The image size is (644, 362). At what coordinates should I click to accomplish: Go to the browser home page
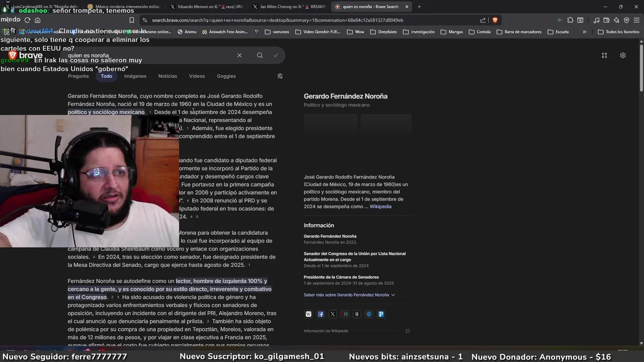pos(37,20)
